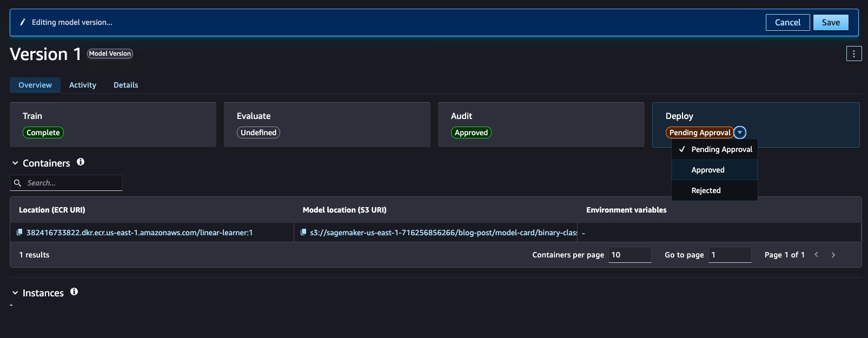Image resolution: width=868 pixels, height=338 pixels.
Task: Click the pencil edit icon in banner
Action: pos(23,22)
